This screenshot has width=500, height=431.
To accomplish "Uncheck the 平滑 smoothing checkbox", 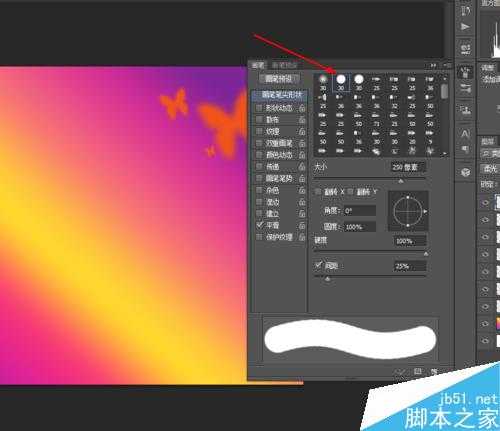I will pyautogui.click(x=260, y=225).
